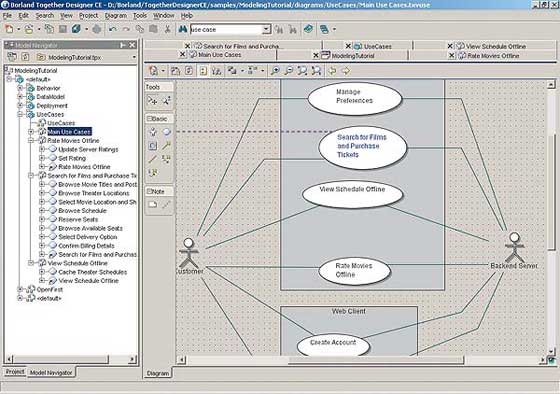
Task: Click inside the 'use case' search field
Action: click(226, 29)
